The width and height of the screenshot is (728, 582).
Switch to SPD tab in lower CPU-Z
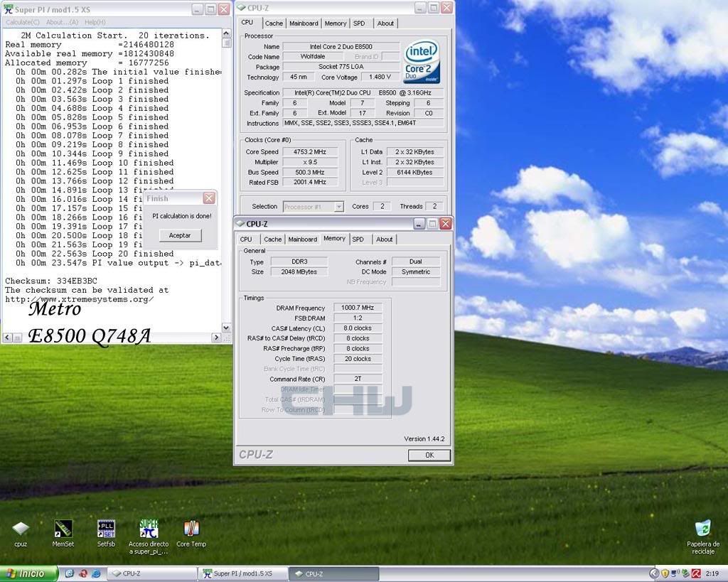358,239
